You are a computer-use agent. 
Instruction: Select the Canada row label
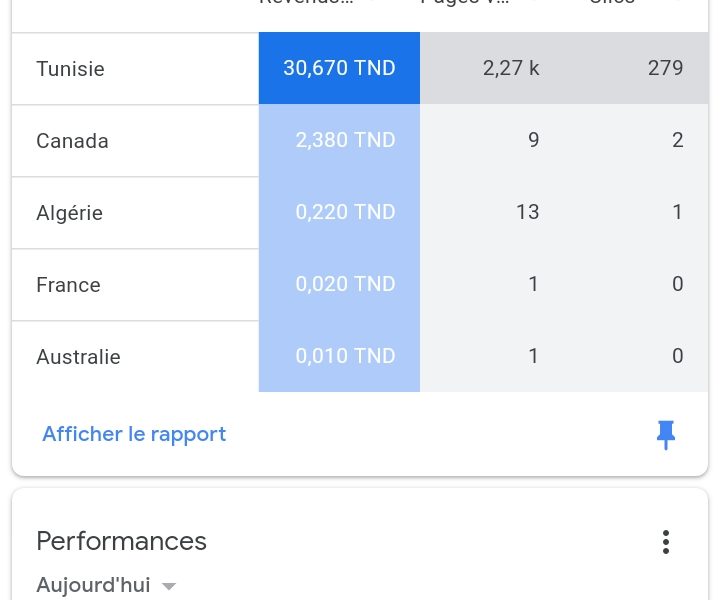(x=73, y=141)
